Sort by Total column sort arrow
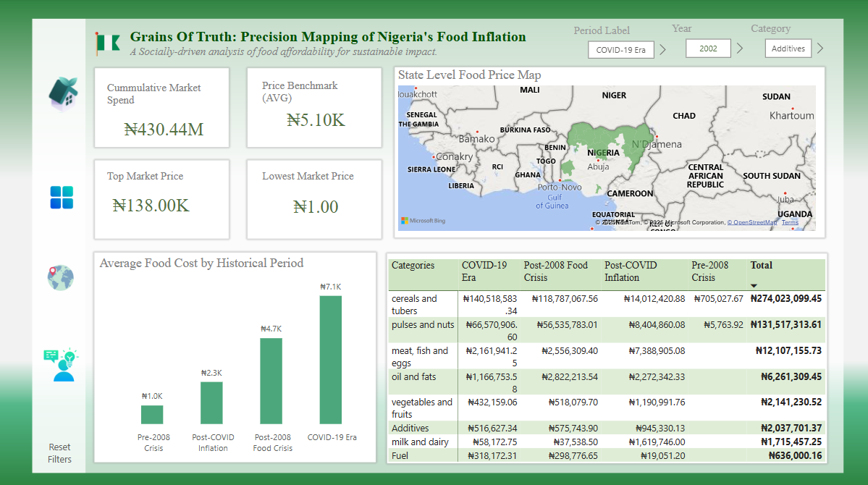Screen dimensions: 868x485 coord(754,286)
